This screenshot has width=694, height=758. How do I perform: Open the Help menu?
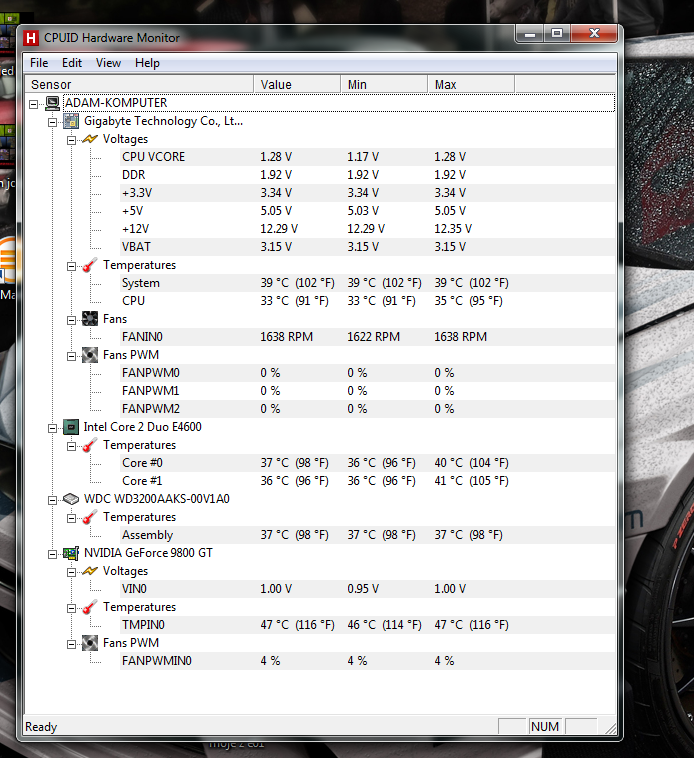tap(147, 63)
